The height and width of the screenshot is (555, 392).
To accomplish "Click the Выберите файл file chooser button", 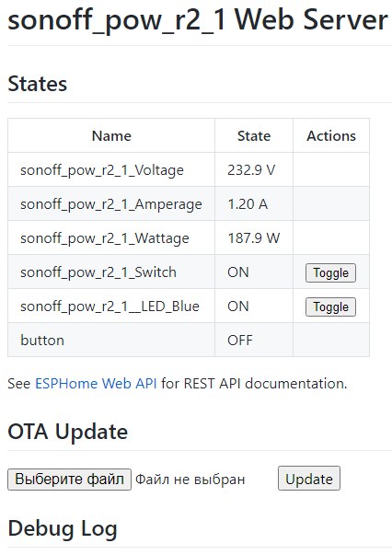I will pos(69,480).
